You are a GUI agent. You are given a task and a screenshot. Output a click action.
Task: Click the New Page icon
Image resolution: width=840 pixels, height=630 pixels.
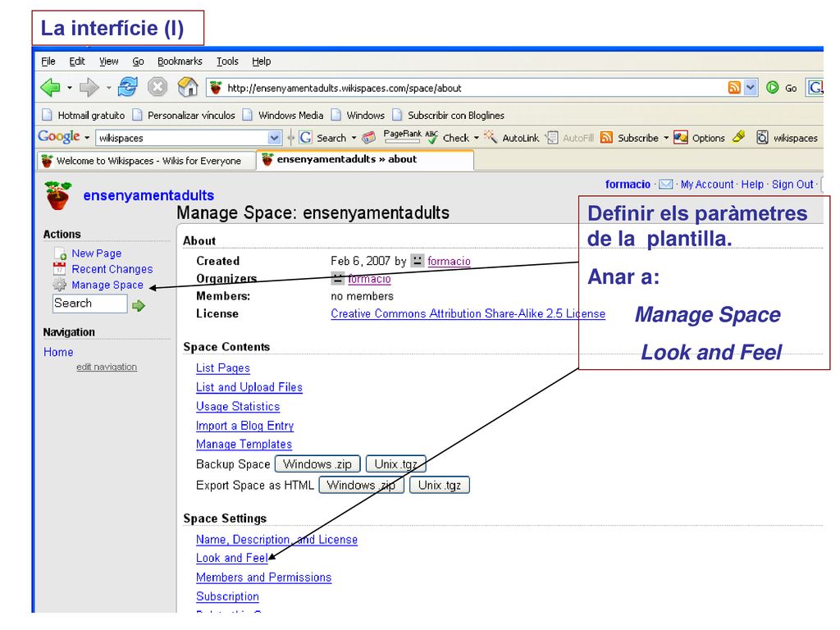[60, 253]
